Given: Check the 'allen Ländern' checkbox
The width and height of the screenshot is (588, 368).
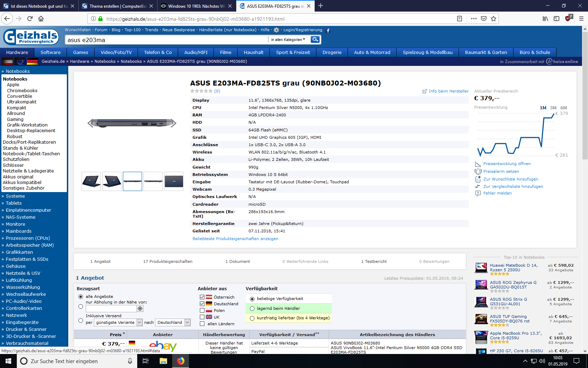Looking at the screenshot, I should pyautogui.click(x=202, y=324).
